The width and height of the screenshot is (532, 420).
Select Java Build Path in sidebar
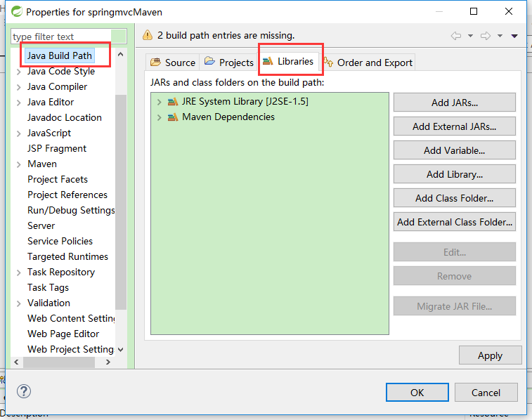click(x=59, y=55)
